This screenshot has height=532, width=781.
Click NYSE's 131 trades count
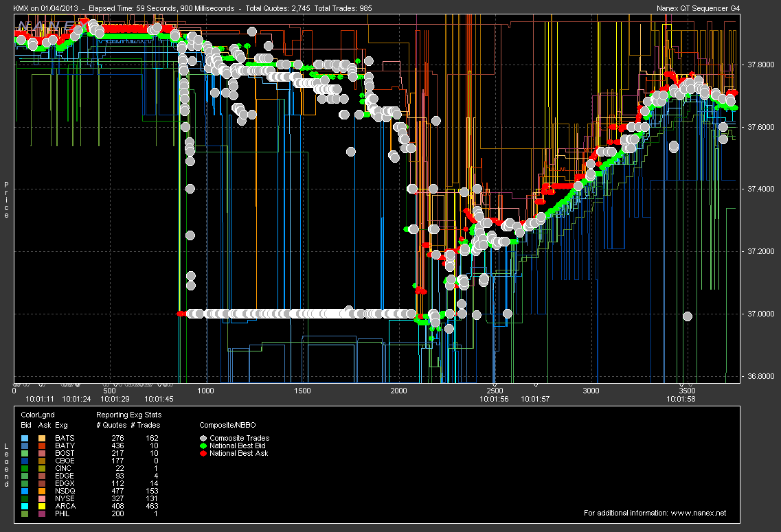pyautogui.click(x=152, y=498)
